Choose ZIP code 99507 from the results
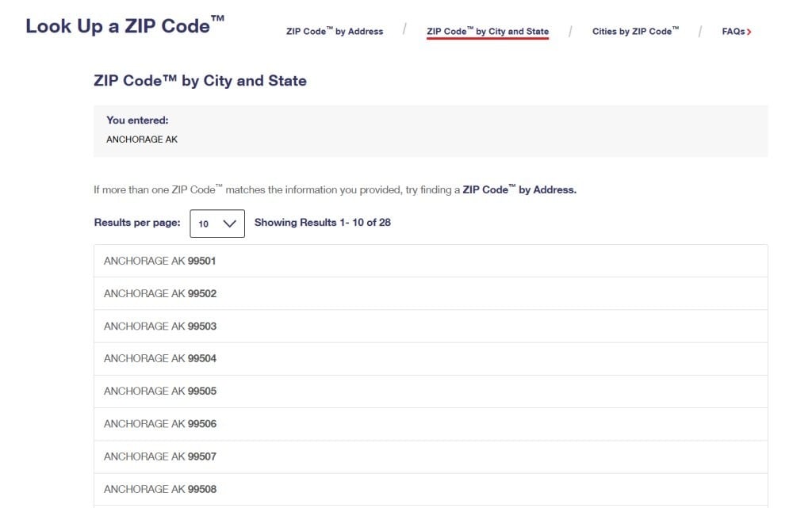The image size is (812, 508). [430, 456]
